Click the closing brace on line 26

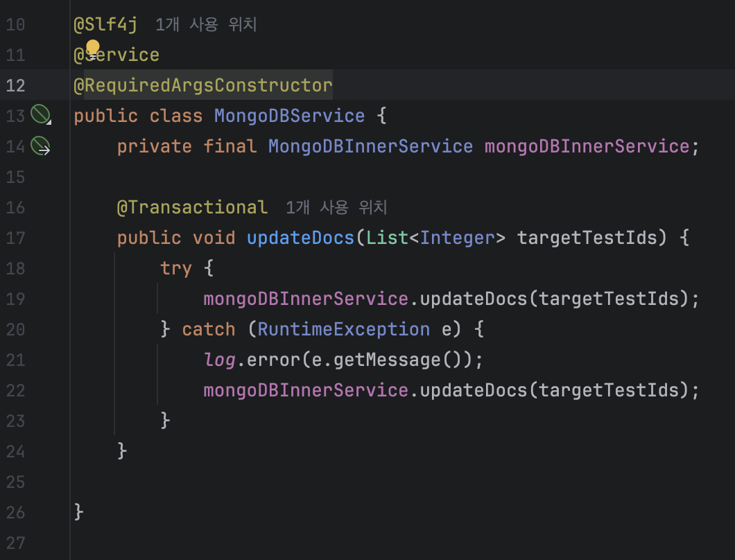pos(79,511)
